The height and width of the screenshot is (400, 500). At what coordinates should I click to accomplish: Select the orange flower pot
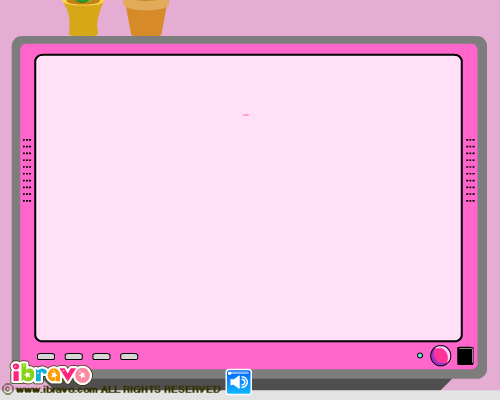pos(146,17)
